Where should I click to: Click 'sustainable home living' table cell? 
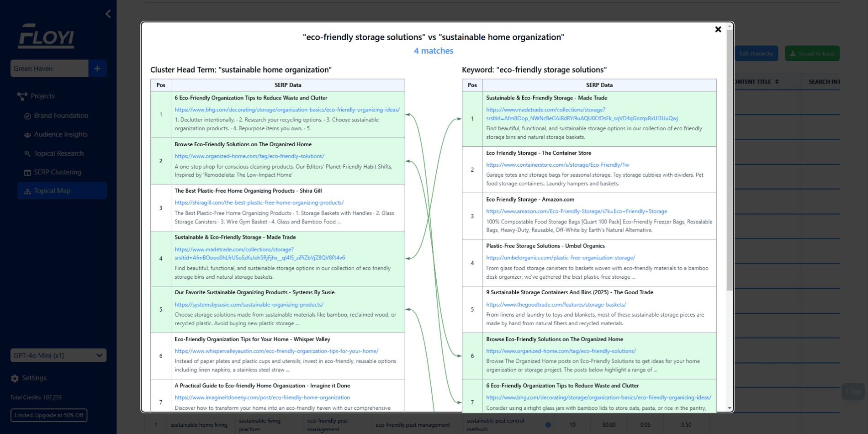coord(199,425)
